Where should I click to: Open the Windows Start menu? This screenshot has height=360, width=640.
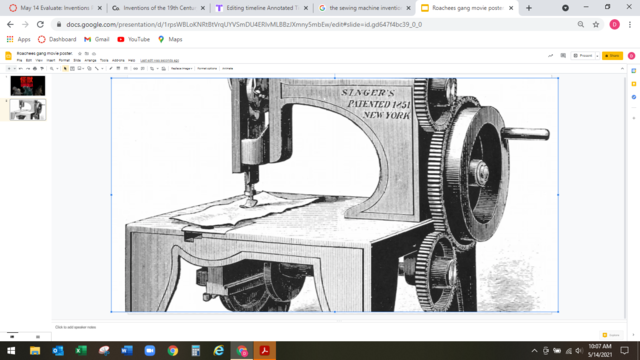[x=11, y=351]
